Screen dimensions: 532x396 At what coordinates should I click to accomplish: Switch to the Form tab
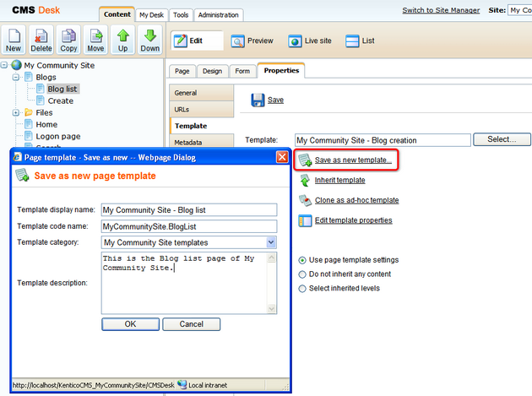[x=242, y=71]
